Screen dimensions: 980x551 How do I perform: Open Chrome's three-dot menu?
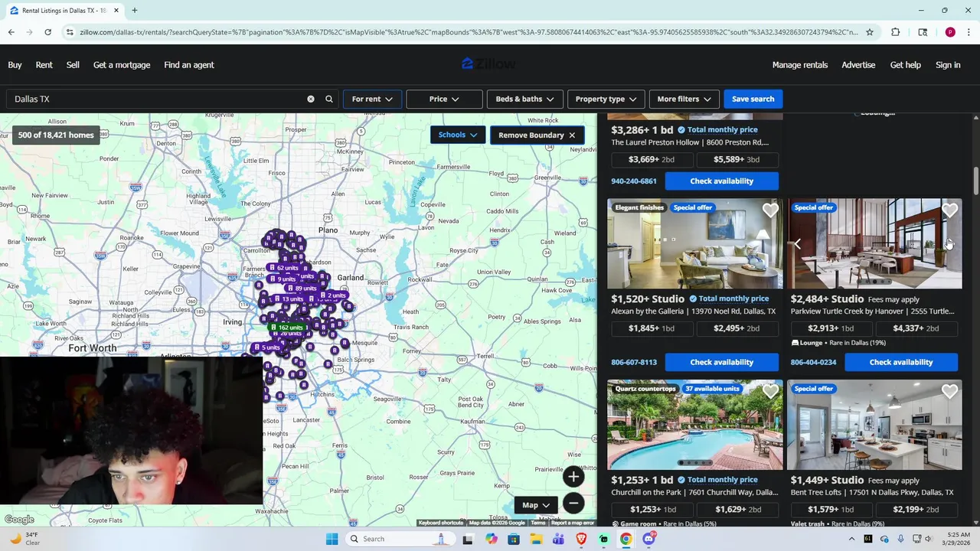coord(969,32)
